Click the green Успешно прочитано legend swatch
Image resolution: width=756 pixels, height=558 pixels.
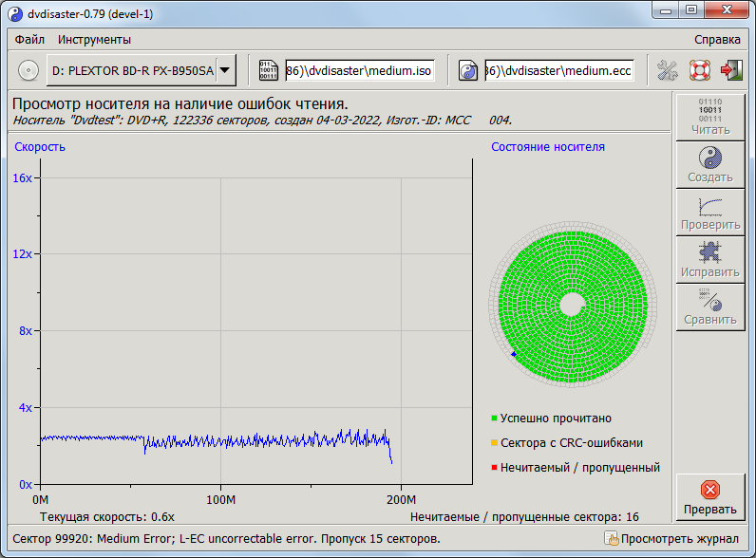[x=495, y=418]
